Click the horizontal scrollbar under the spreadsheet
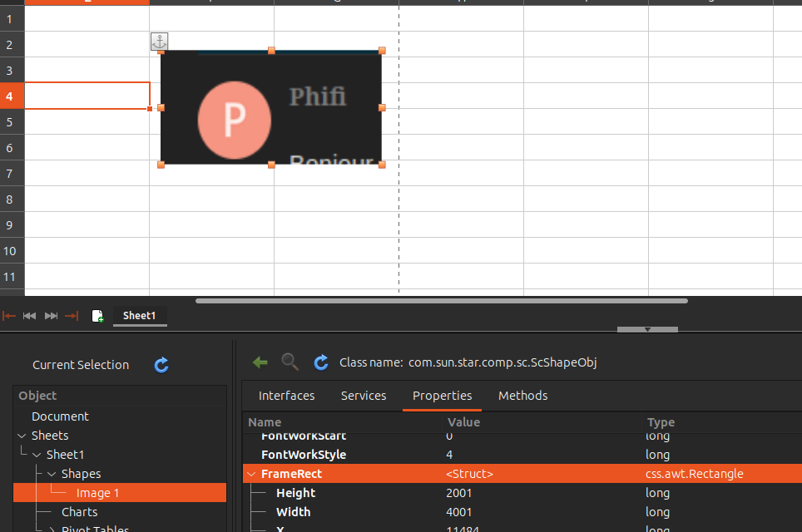 pyautogui.click(x=441, y=301)
